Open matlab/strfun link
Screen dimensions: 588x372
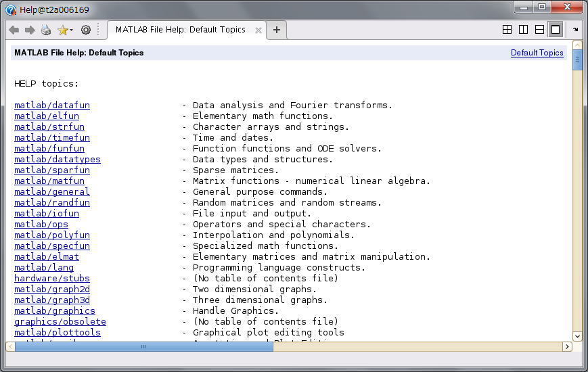49,127
